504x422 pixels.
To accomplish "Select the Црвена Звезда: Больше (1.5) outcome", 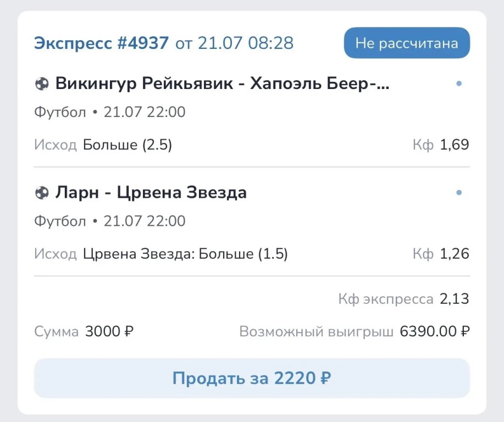I will 185,254.
